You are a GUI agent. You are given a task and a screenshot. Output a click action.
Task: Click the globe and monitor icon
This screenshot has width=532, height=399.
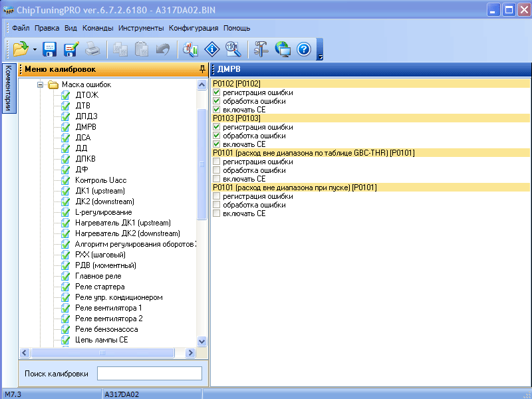[283, 49]
